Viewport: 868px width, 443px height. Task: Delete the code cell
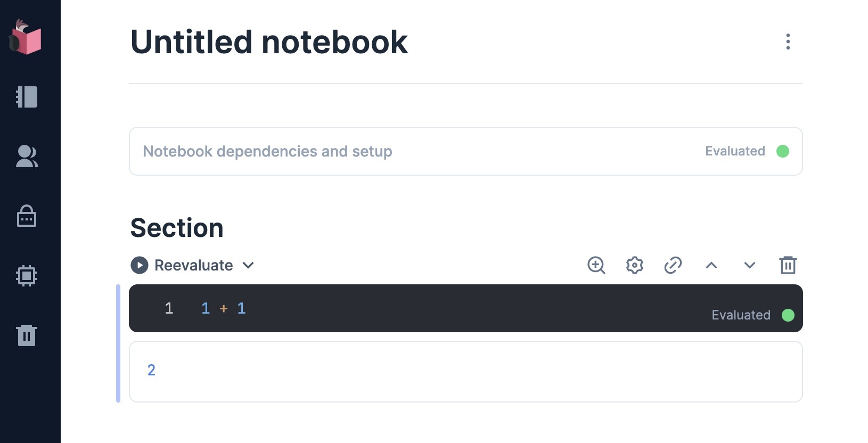(x=788, y=265)
